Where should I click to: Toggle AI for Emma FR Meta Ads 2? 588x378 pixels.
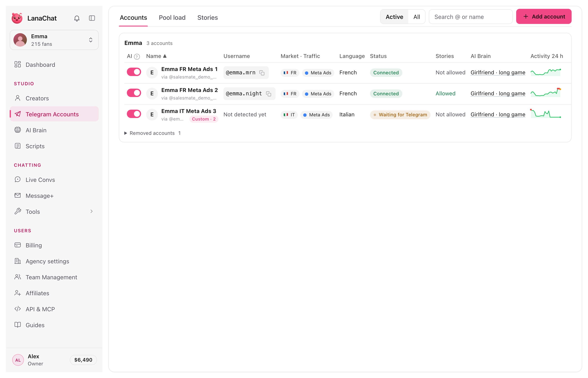pyautogui.click(x=134, y=93)
